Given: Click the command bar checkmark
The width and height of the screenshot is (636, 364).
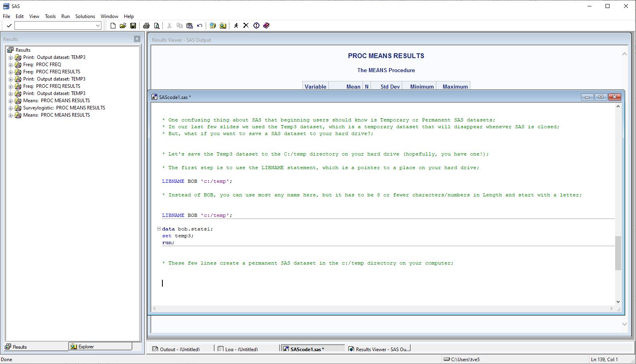Looking at the screenshot, I should 9,26.
